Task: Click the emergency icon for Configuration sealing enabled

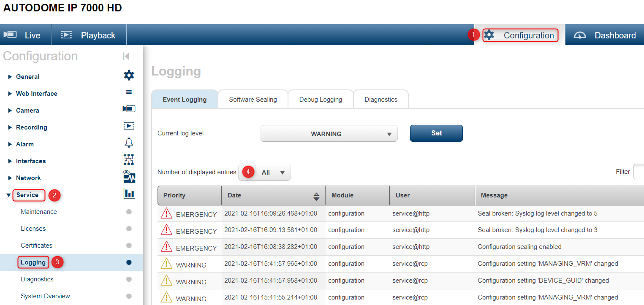Action: 166,247
